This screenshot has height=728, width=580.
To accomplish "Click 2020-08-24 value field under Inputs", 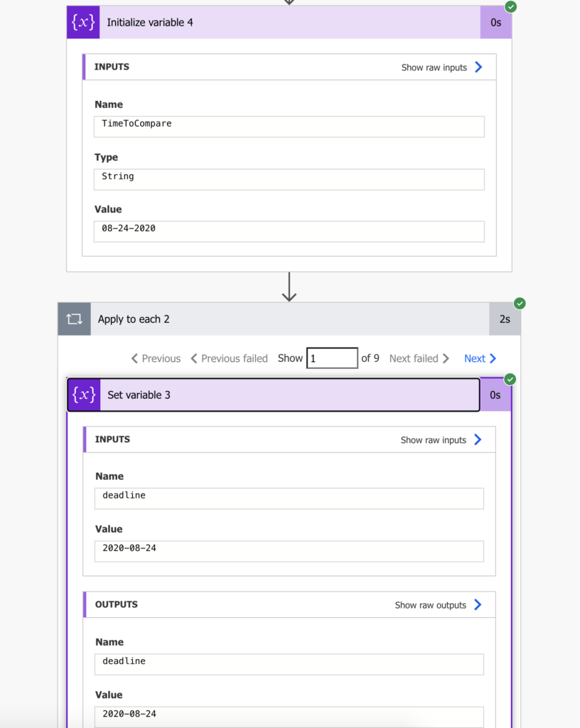I will [289, 551].
